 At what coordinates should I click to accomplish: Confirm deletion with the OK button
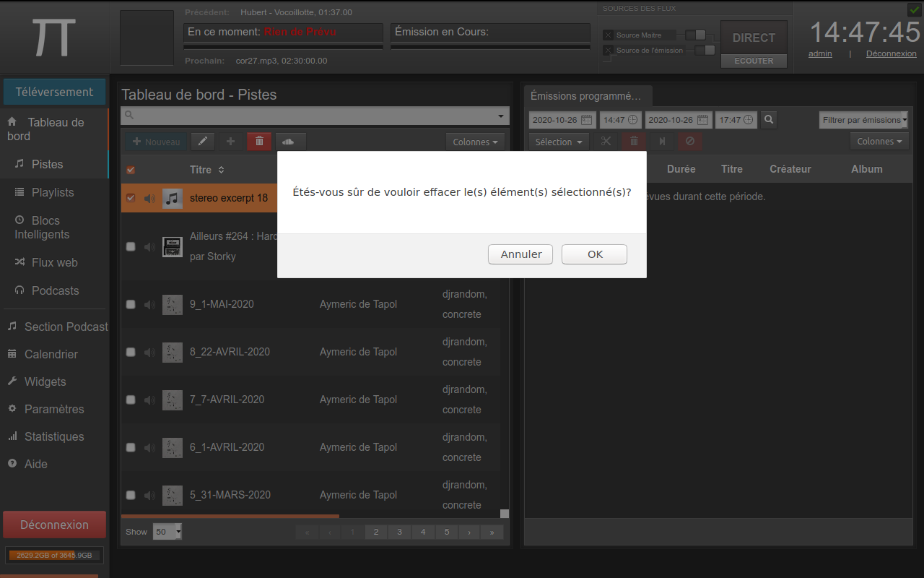[x=594, y=254]
